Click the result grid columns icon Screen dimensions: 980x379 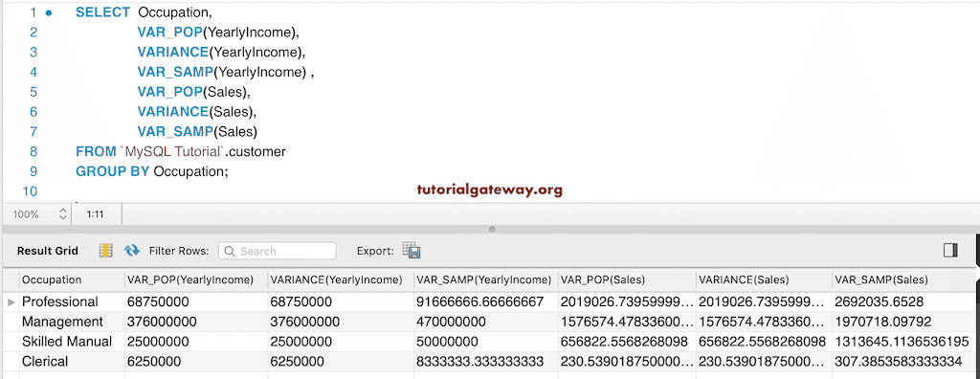coord(105,251)
